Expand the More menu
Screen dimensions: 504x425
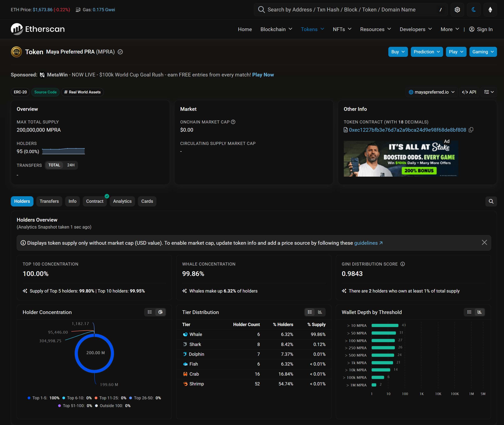[x=450, y=29]
